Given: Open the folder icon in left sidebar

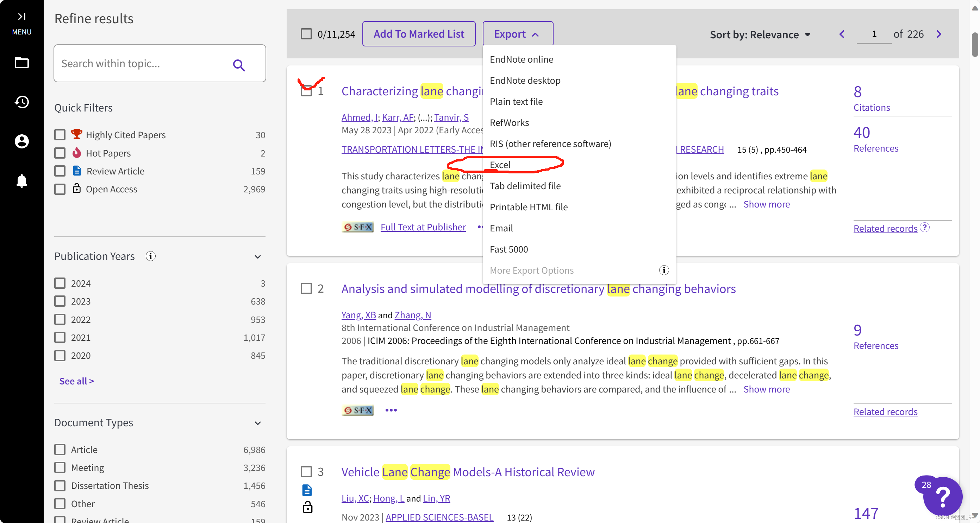Looking at the screenshot, I should [22, 62].
